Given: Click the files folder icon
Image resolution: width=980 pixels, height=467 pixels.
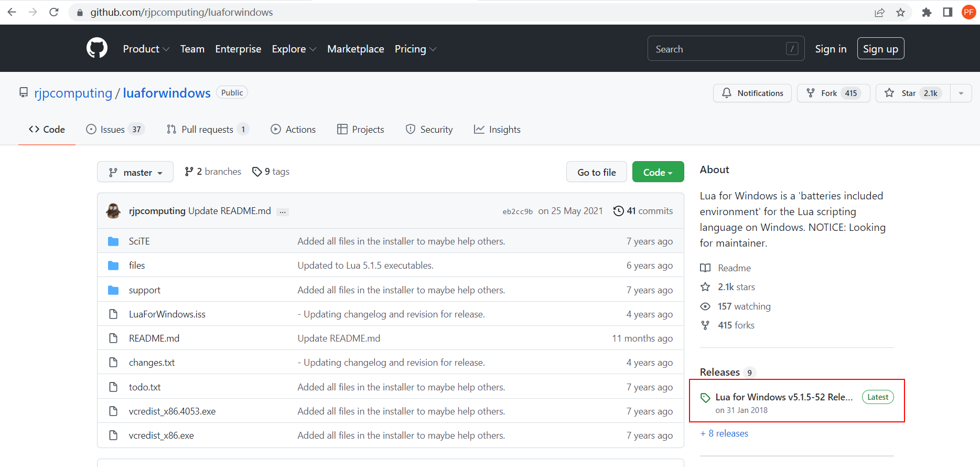Looking at the screenshot, I should click(x=113, y=266).
